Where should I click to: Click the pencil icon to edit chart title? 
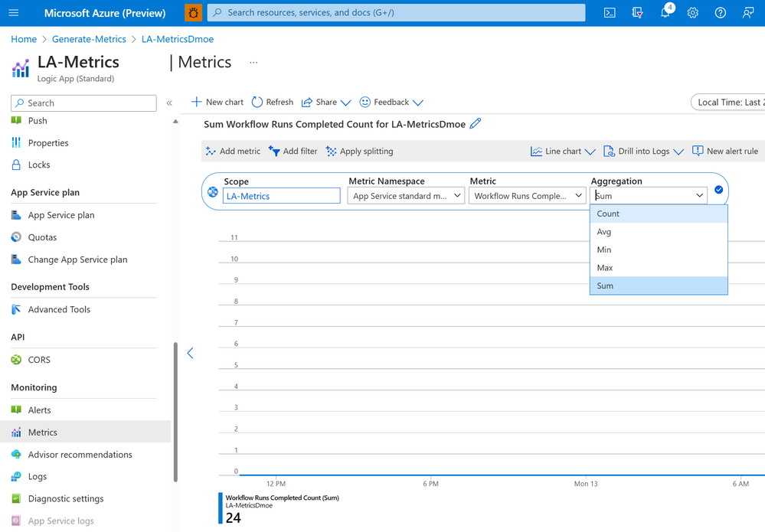[x=476, y=124]
